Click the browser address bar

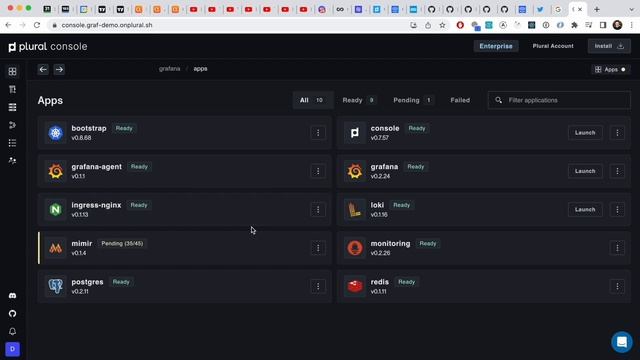(x=229, y=25)
